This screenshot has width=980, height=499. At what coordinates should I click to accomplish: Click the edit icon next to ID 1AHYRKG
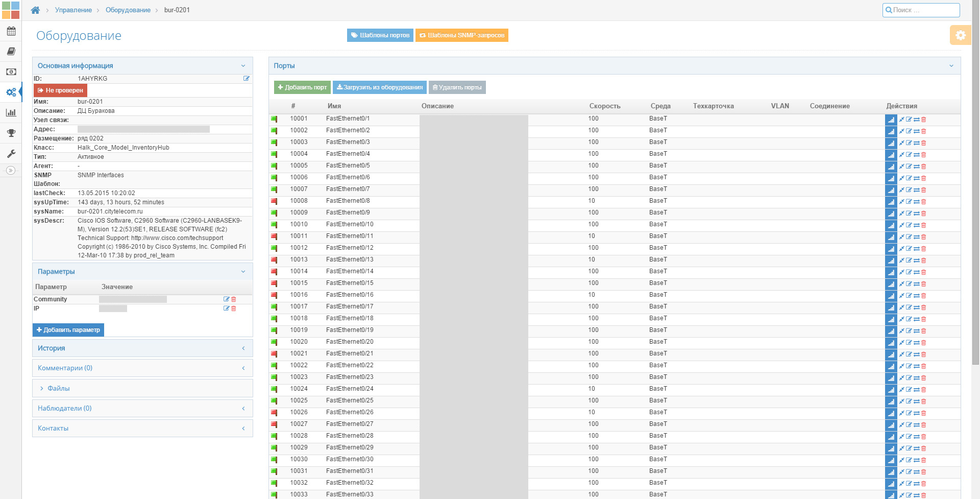point(247,79)
